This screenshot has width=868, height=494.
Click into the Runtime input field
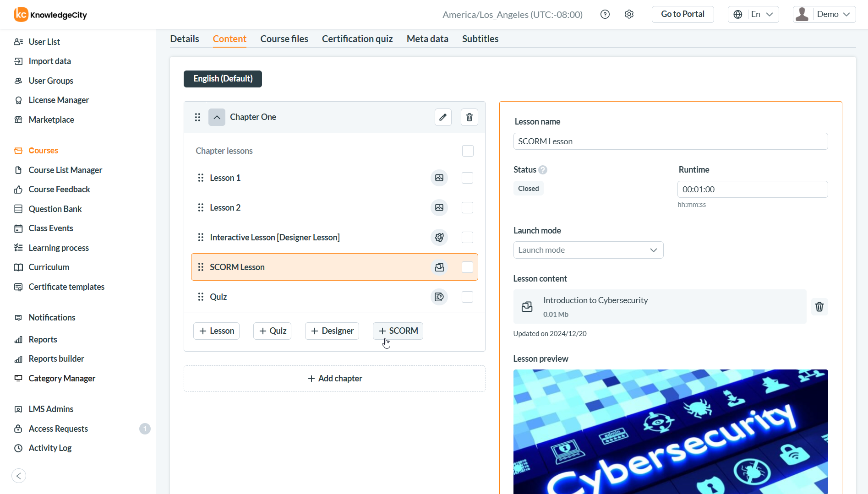pos(752,189)
